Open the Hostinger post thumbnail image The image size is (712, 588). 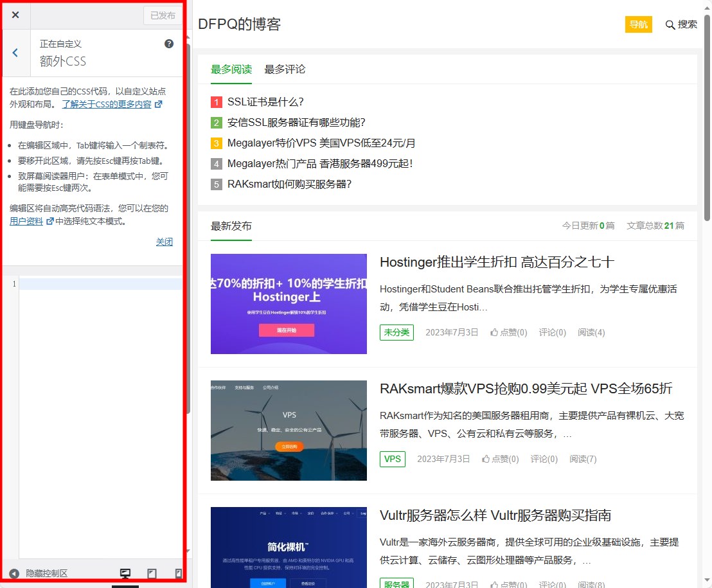[x=289, y=304]
